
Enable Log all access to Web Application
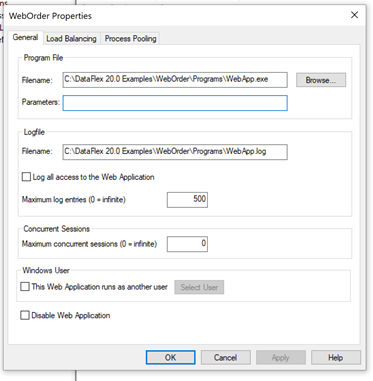pos(26,177)
